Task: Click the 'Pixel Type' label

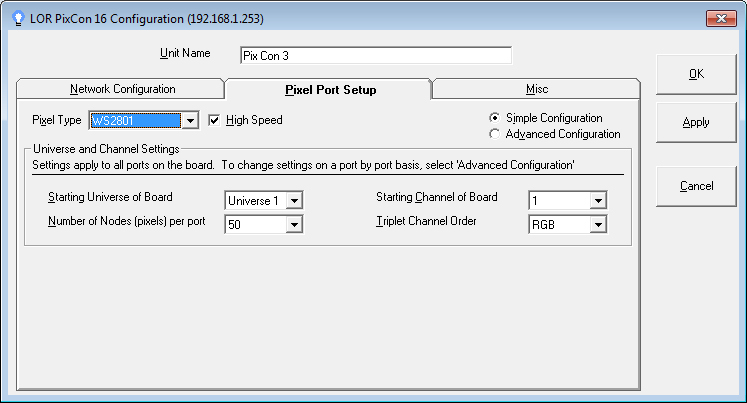Action: point(57,121)
